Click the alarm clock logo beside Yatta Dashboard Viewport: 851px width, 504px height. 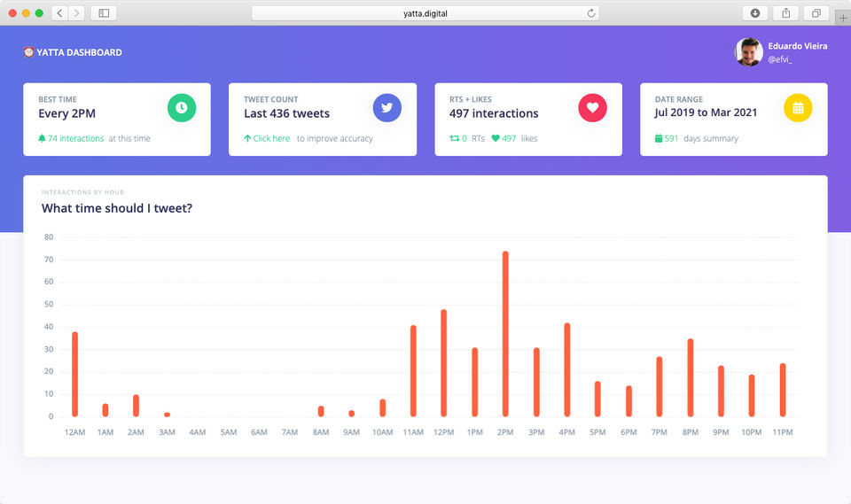coord(28,52)
